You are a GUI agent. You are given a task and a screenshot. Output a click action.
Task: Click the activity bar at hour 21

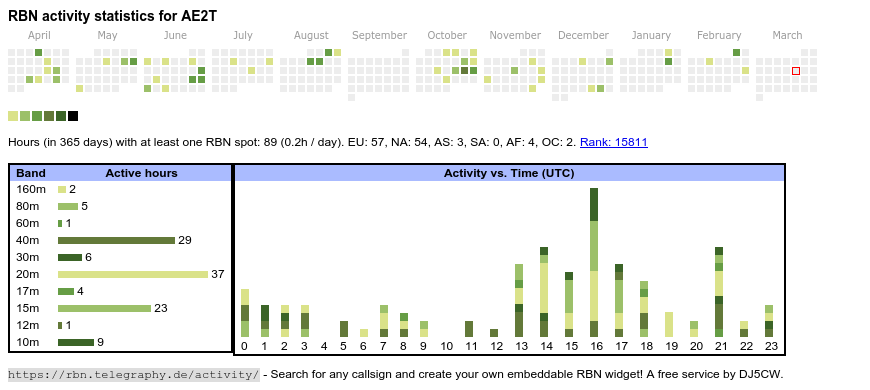tap(719, 292)
